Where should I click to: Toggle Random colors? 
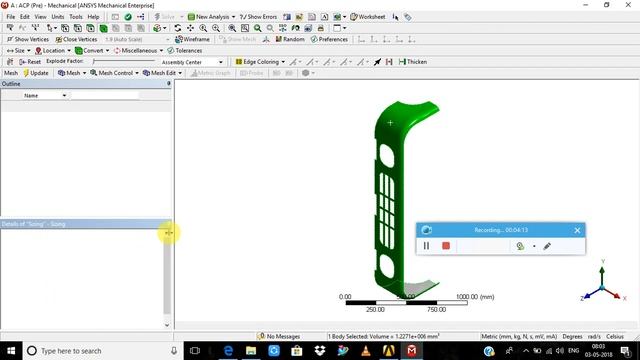click(290, 39)
